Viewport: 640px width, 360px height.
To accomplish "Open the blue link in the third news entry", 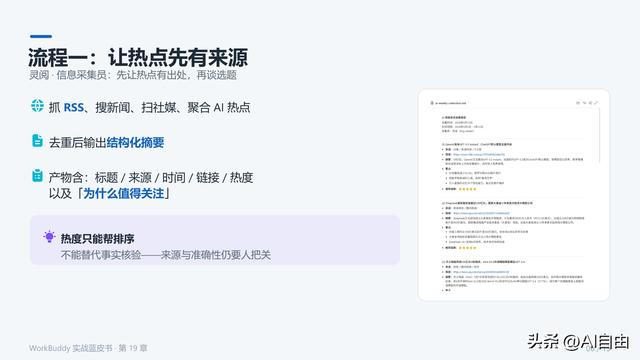I will point(481,272).
